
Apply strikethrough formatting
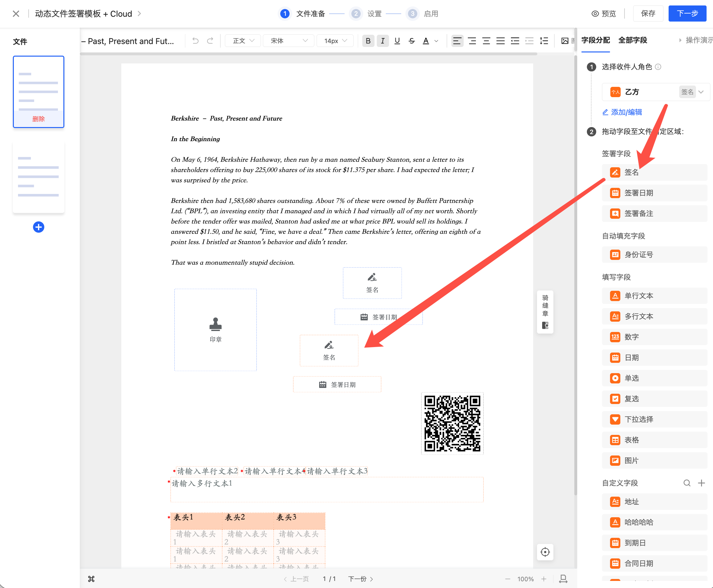[x=412, y=41]
